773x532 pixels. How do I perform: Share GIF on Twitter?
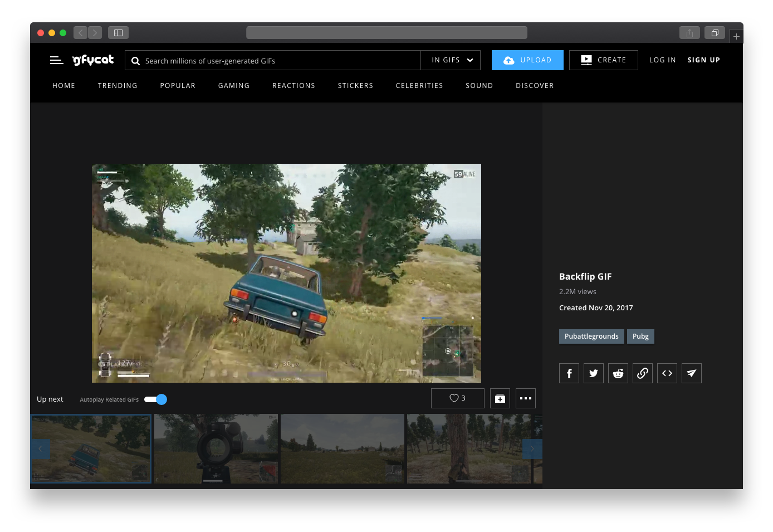pyautogui.click(x=594, y=373)
